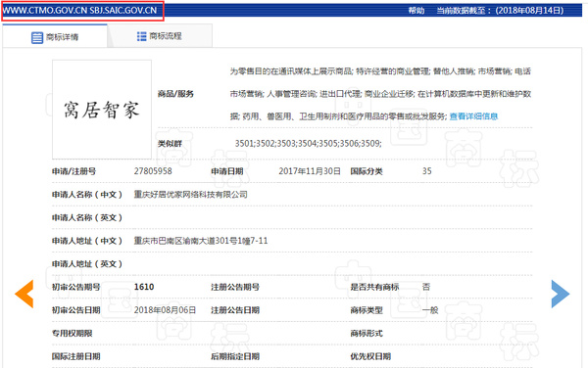Click the 国际分类 label

pyautogui.click(x=367, y=171)
